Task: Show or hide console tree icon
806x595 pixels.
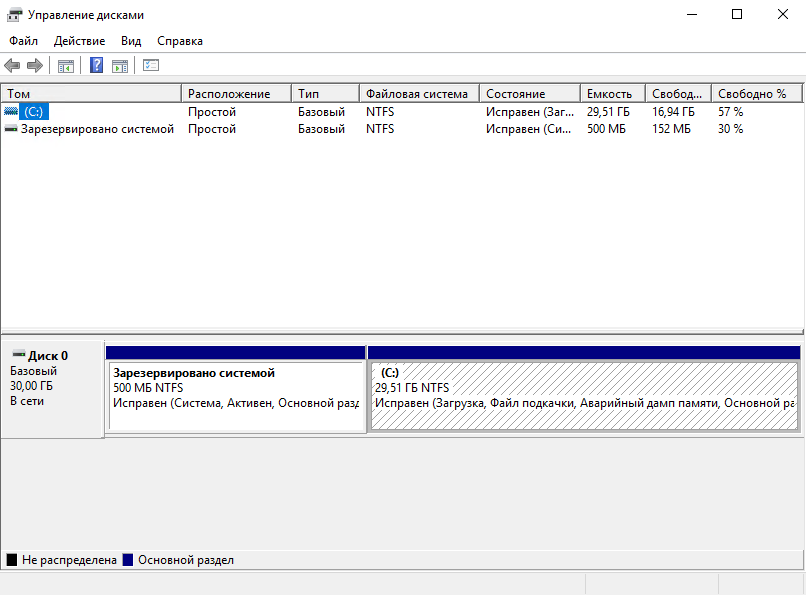Action: click(66, 66)
